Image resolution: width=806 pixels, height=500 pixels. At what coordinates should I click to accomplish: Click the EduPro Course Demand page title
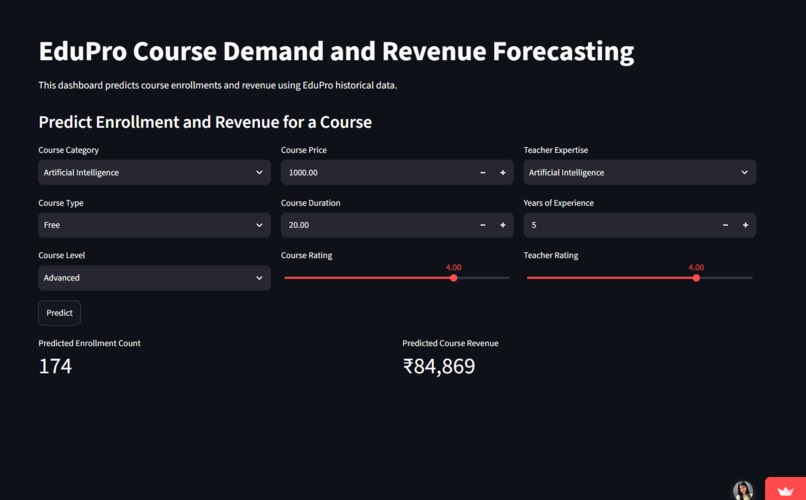tap(336, 51)
